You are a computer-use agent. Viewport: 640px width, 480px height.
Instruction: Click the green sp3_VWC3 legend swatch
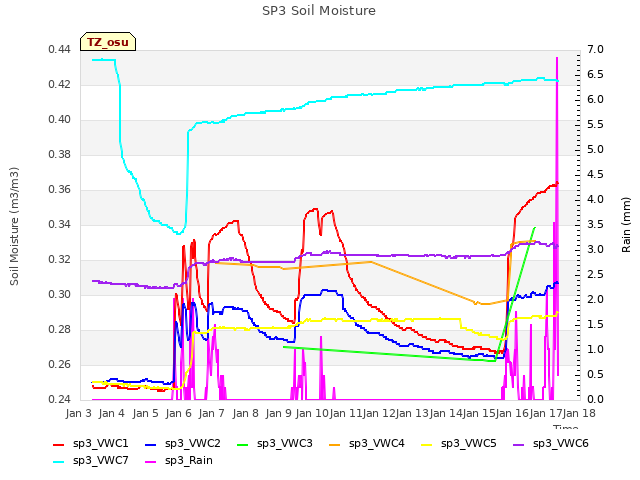[x=243, y=444]
